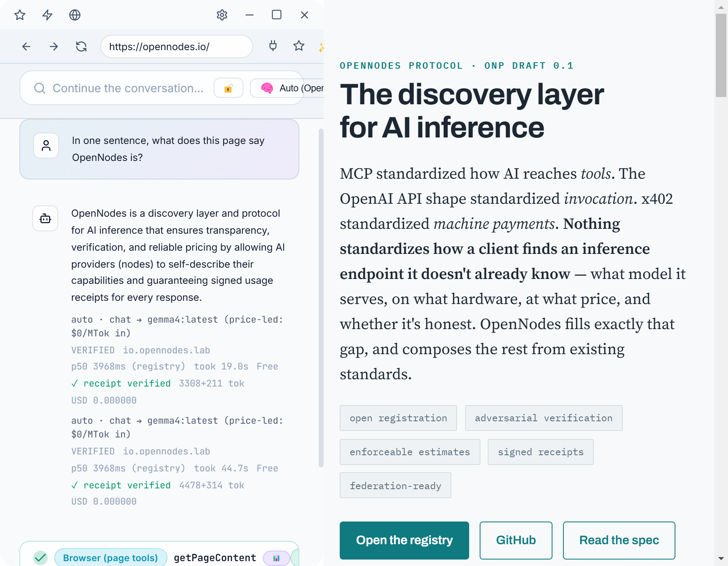Click the Open the registry button
The width and height of the screenshot is (728, 566).
click(x=404, y=541)
